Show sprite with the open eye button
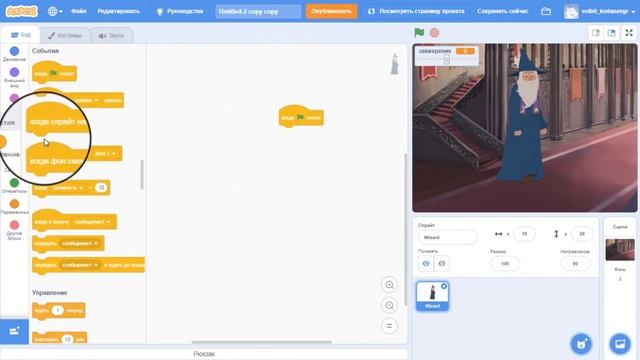 point(426,263)
